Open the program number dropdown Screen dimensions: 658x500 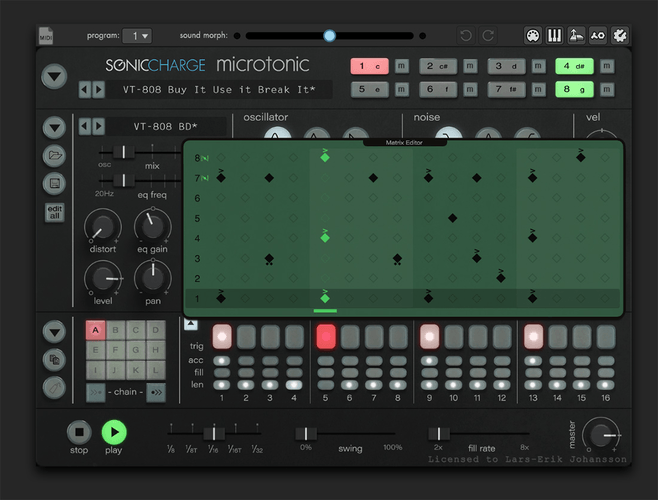coord(137,36)
